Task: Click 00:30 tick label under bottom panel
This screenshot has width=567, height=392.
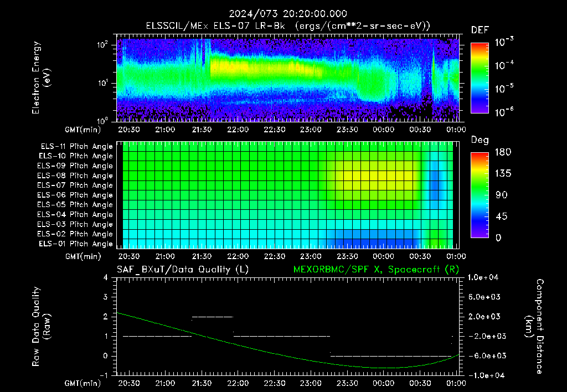Action: (x=420, y=383)
